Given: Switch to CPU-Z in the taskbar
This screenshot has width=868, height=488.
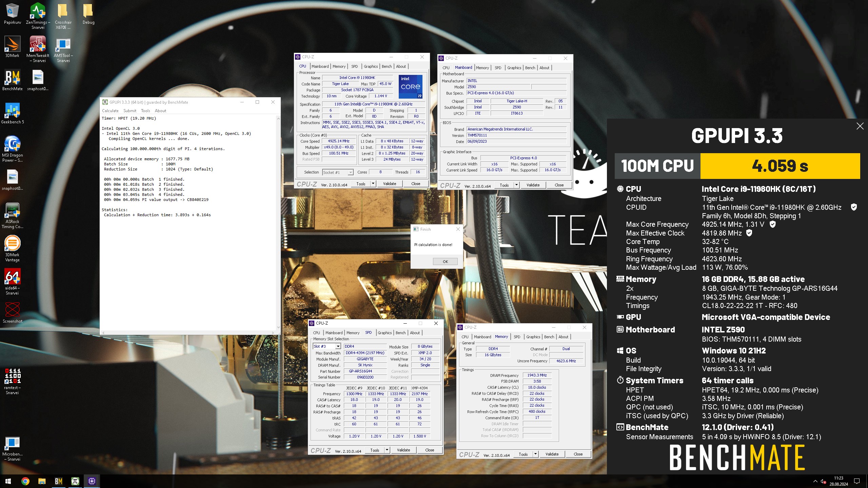Looking at the screenshot, I should point(92,481).
